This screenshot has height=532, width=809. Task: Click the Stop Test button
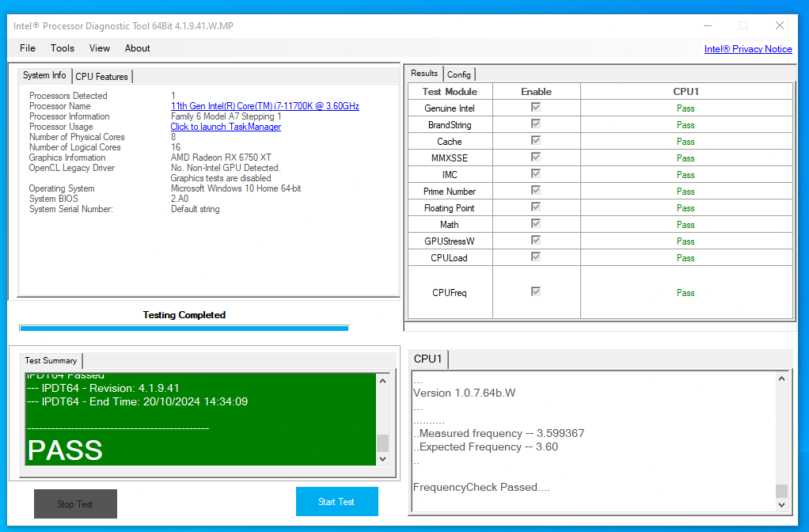click(x=75, y=503)
